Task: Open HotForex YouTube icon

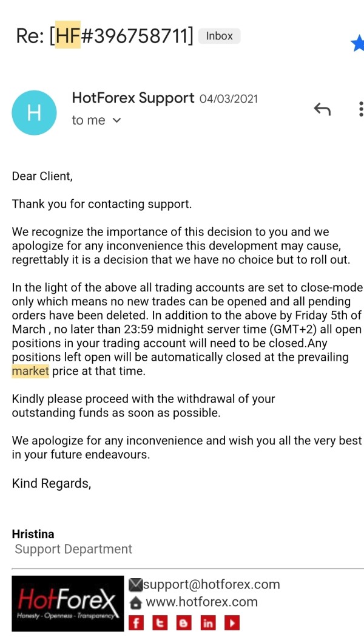Action: [x=232, y=622]
